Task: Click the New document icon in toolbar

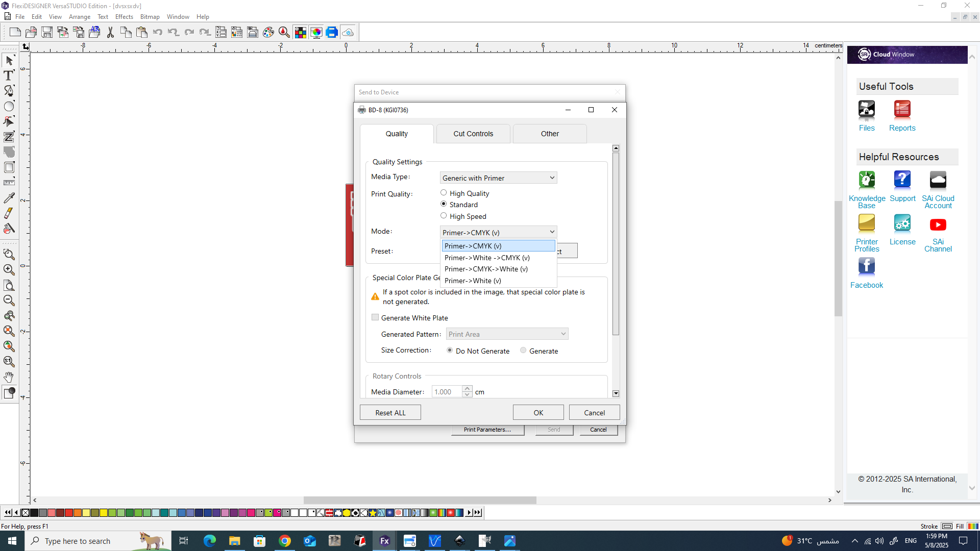Action: pos(15,33)
